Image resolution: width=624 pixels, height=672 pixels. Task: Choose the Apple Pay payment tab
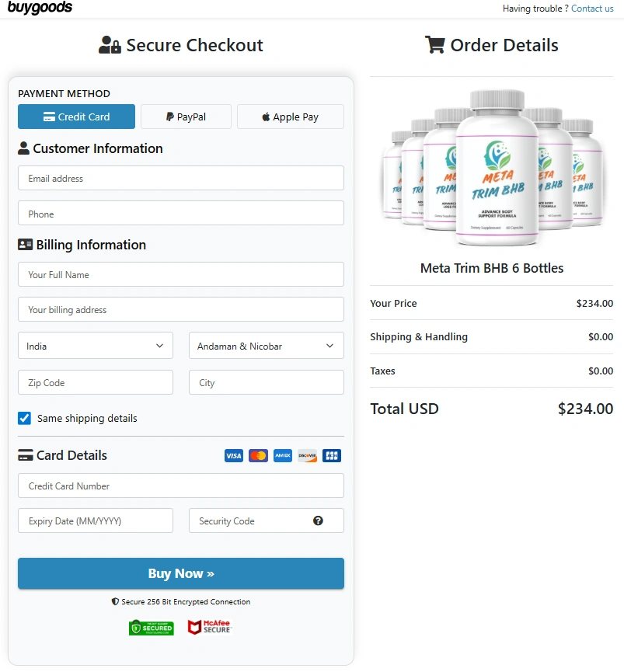pyautogui.click(x=290, y=117)
